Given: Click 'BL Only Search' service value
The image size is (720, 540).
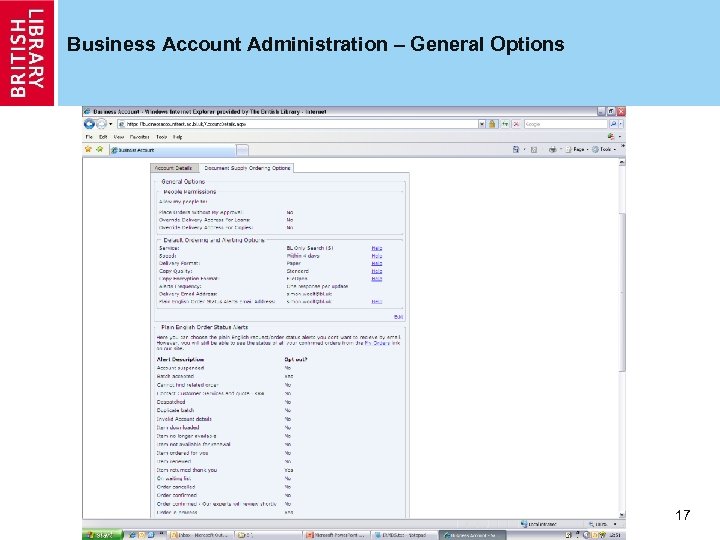Looking at the screenshot, I should coord(309,248).
